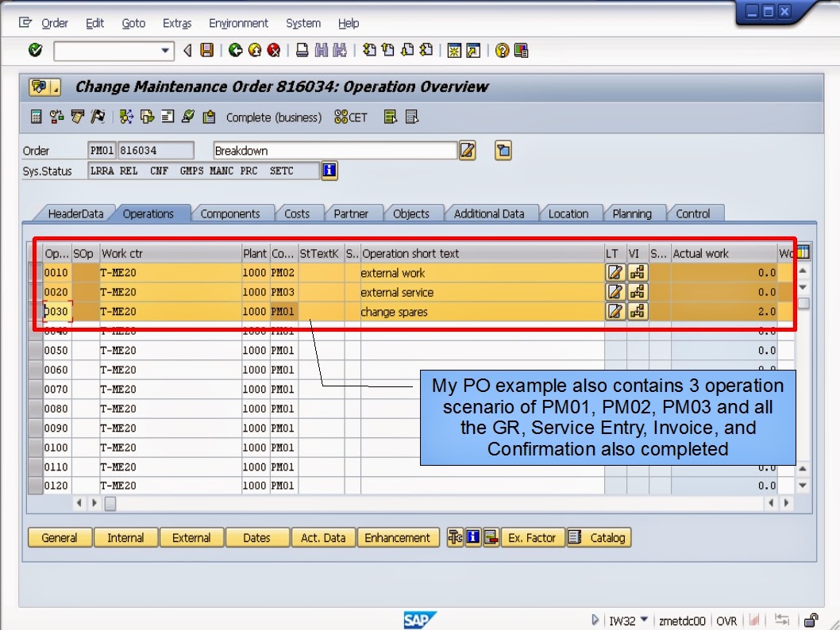Click the Enhancement button
The image size is (840, 630).
(398, 537)
